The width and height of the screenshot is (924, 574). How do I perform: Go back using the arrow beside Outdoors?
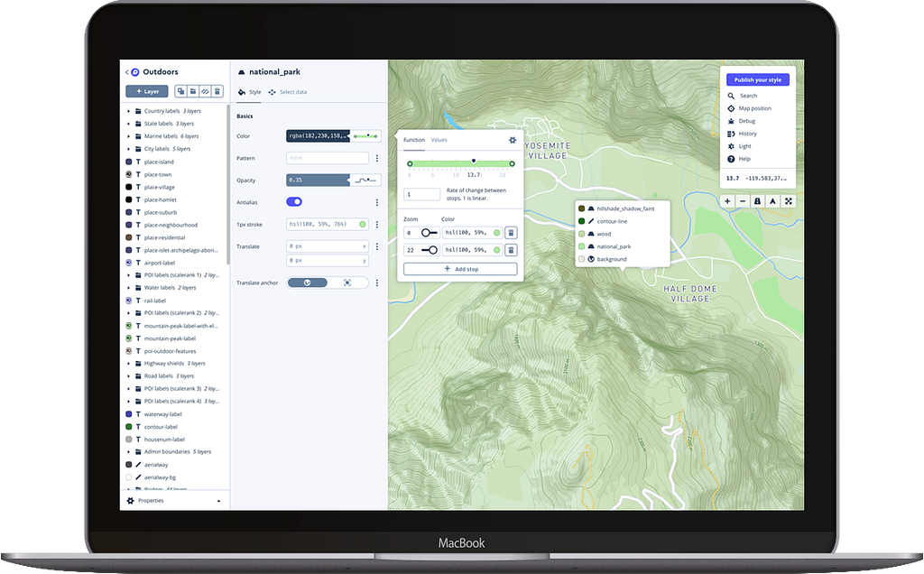(126, 72)
